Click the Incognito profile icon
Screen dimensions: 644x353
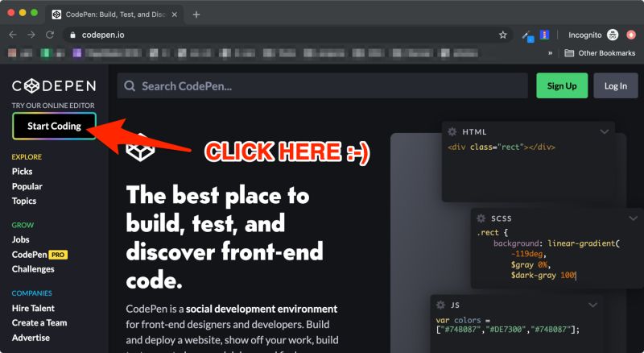pyautogui.click(x=613, y=35)
